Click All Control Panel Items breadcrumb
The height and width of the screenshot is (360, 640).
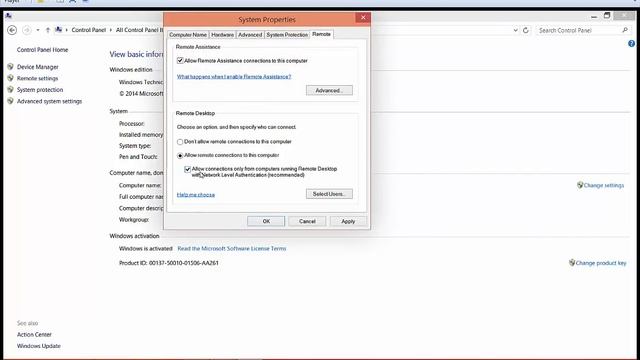point(139,30)
